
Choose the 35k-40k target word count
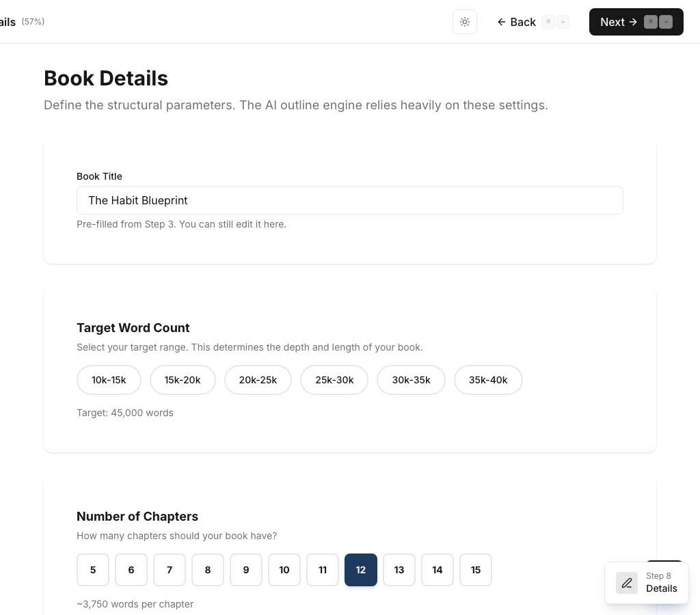coord(488,380)
